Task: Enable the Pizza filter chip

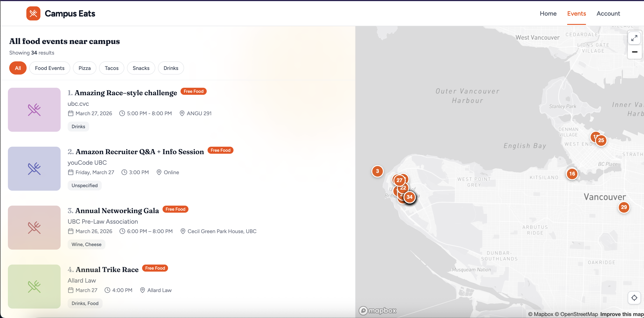Action: click(x=85, y=68)
